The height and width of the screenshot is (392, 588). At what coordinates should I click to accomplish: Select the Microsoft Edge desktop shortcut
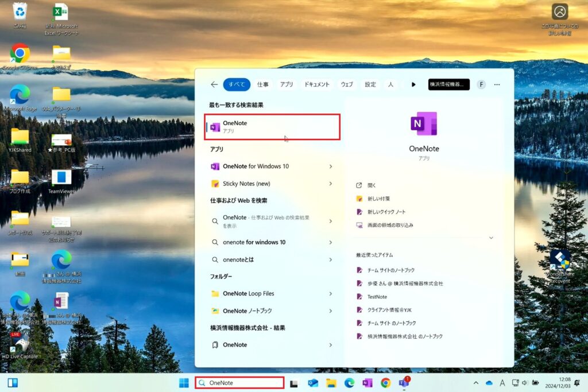click(20, 98)
